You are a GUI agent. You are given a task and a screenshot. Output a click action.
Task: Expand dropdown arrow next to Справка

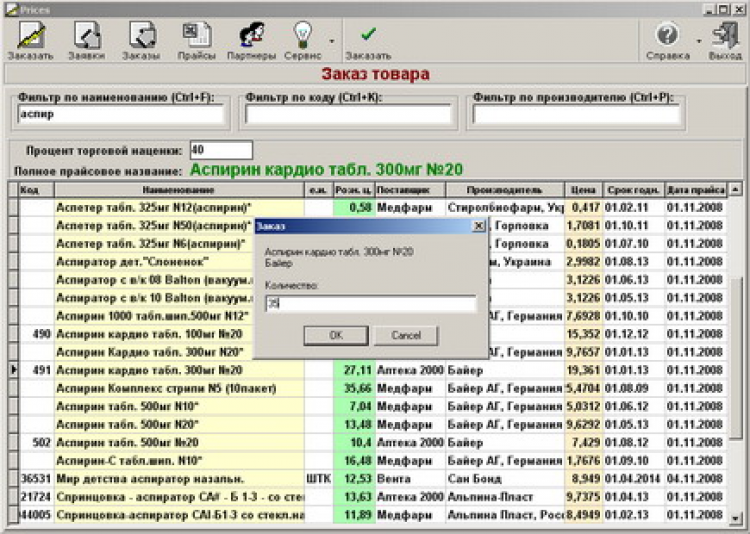[x=697, y=40]
